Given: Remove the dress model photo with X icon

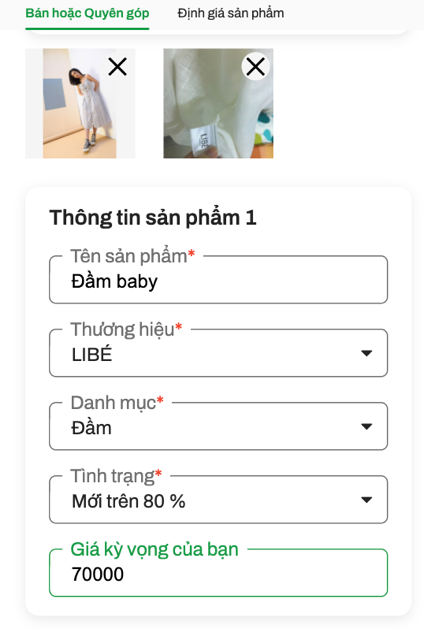Looking at the screenshot, I should (x=118, y=67).
